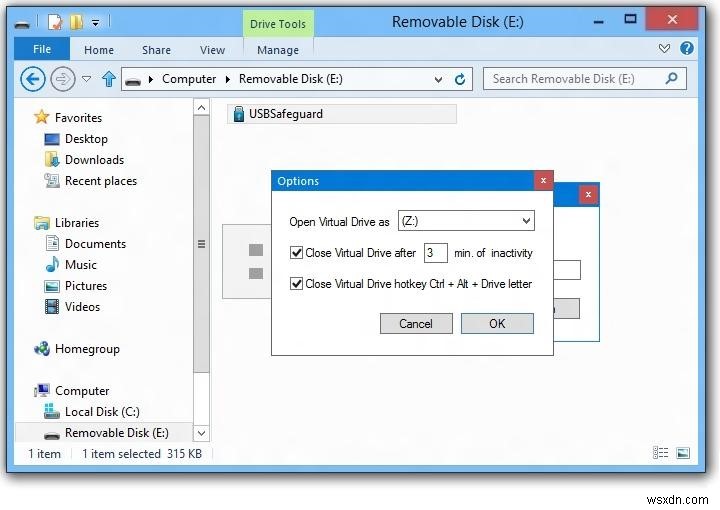Click Cancel in Options dialog
This screenshot has height=510, width=720.
tap(416, 324)
